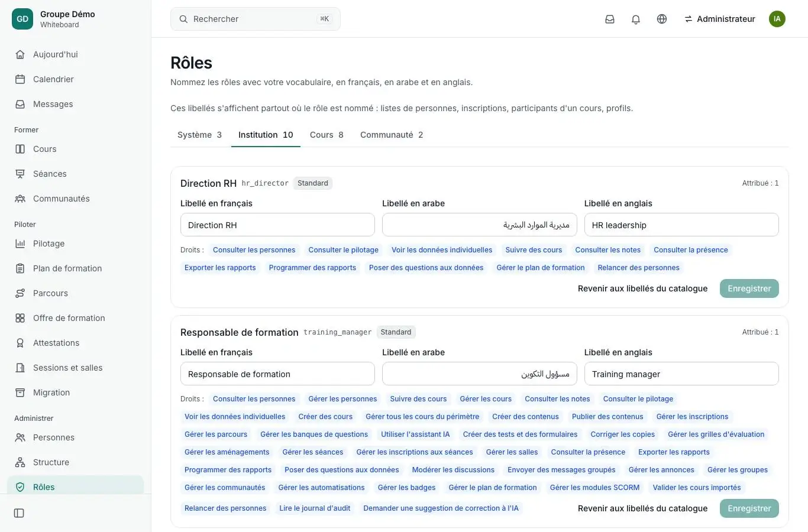Screen dimensions: 808x532
Task: Click the Plan de formation clipboard icon
Action: click(x=20, y=268)
